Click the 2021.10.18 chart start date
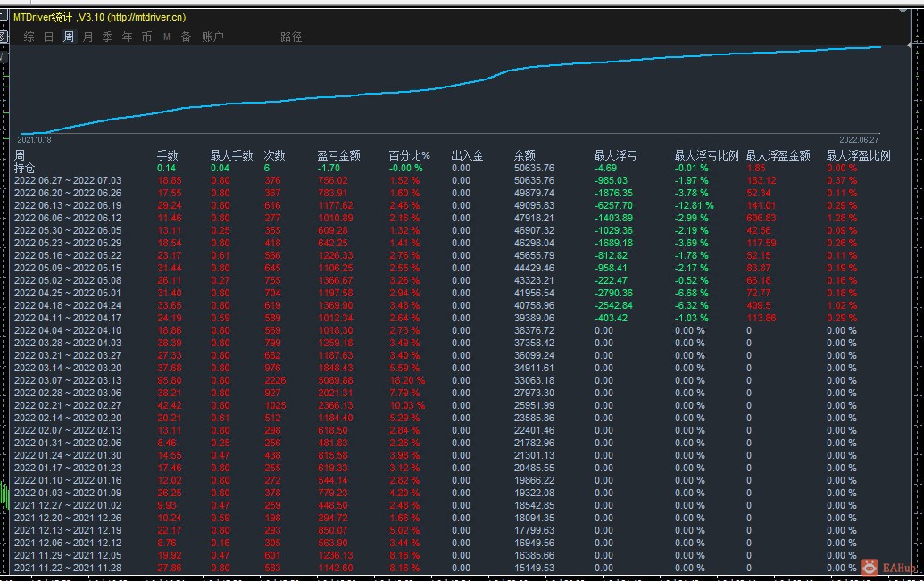Screen dimensions: 924x581 34,140
